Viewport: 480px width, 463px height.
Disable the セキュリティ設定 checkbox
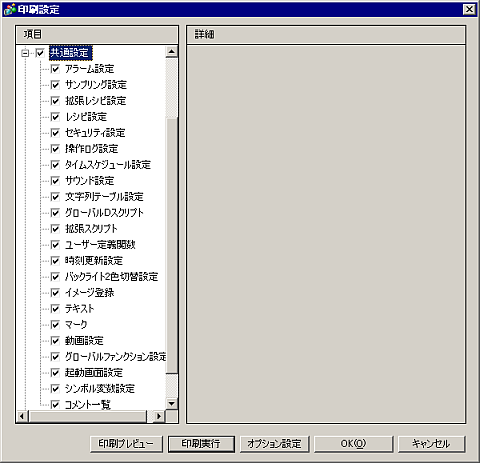55,133
